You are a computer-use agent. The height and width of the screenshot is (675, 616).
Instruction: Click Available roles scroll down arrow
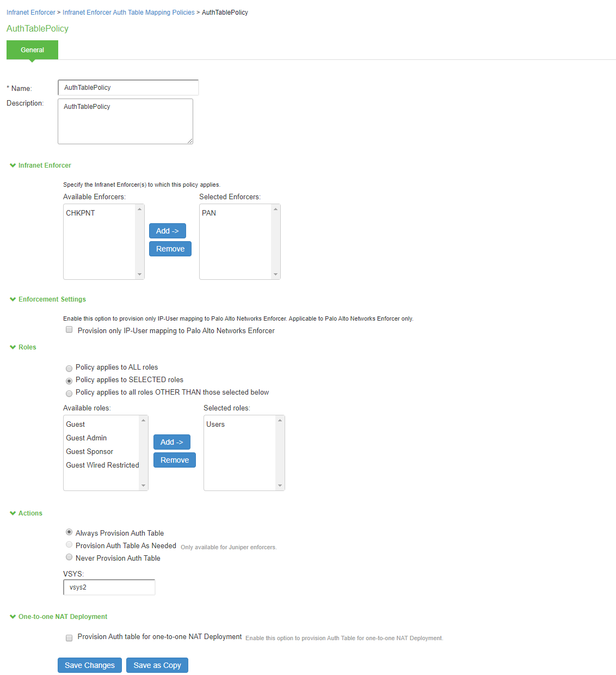point(144,486)
